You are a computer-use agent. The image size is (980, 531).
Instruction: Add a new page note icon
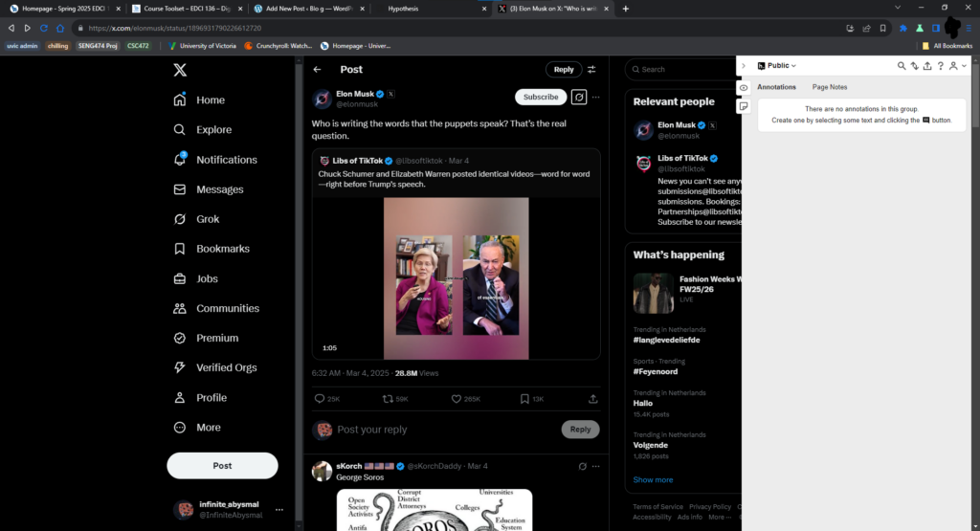[x=743, y=106]
